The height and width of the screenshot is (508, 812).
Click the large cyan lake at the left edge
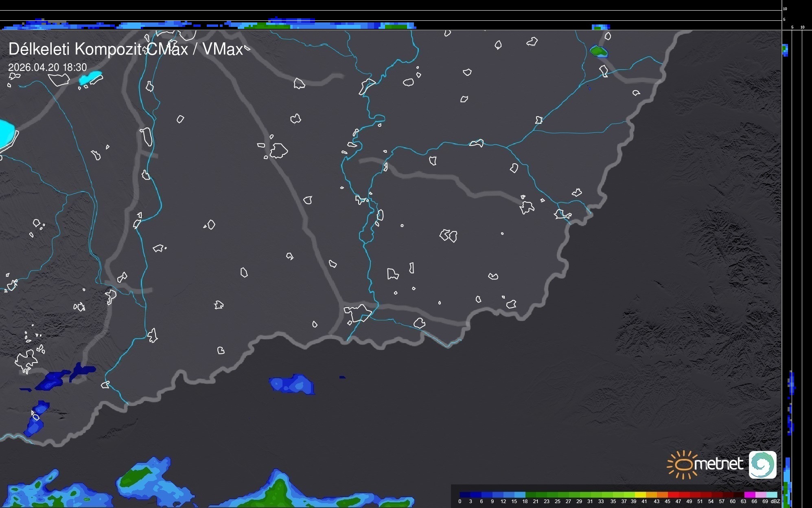click(x=6, y=133)
